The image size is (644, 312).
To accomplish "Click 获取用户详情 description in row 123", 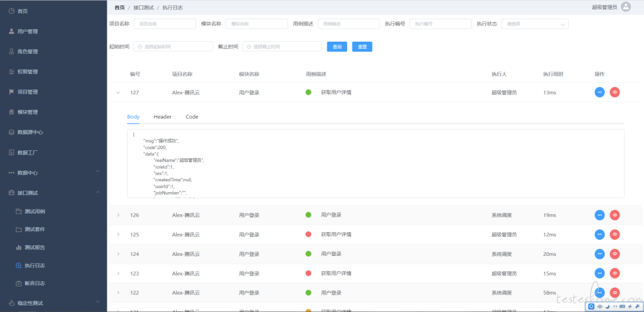I will click(336, 273).
